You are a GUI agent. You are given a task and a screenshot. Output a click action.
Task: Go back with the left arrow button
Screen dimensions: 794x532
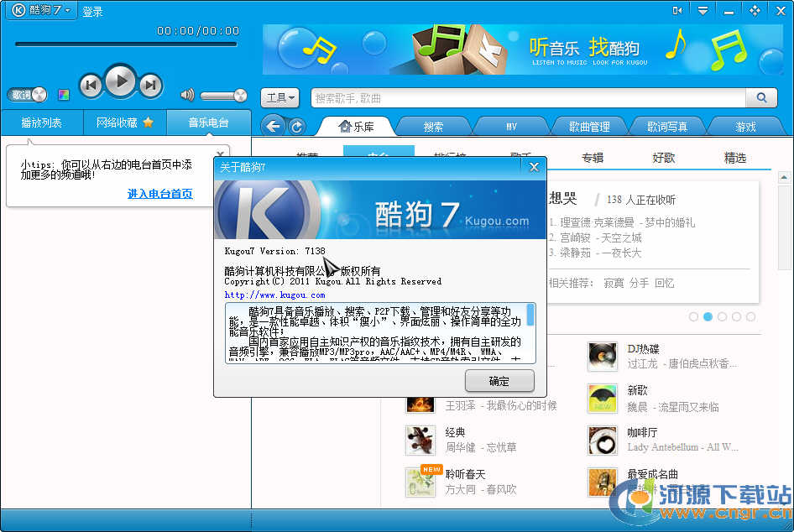pyautogui.click(x=274, y=126)
